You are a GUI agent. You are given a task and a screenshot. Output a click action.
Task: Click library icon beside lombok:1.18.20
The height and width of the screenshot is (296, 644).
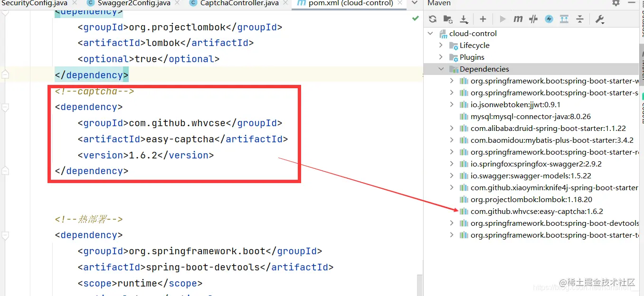tap(464, 200)
